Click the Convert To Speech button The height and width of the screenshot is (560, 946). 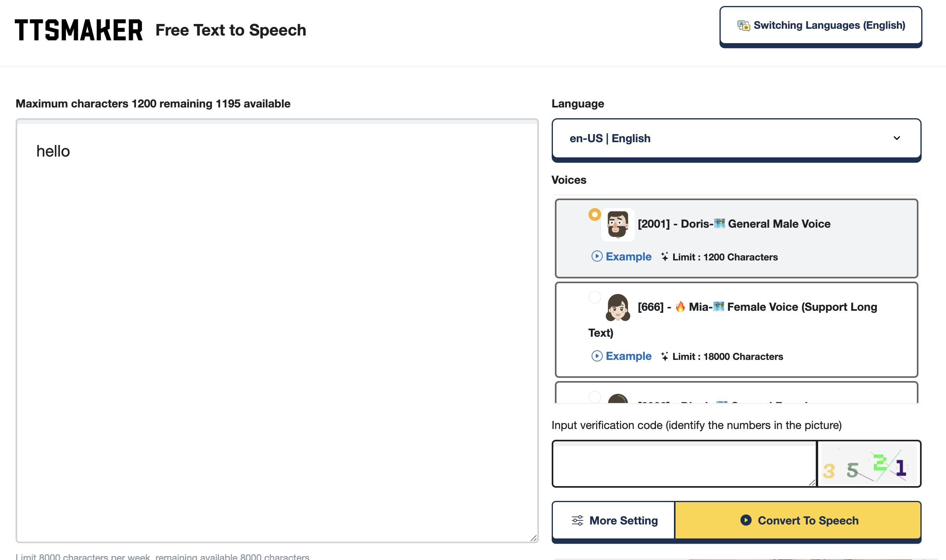point(799,520)
